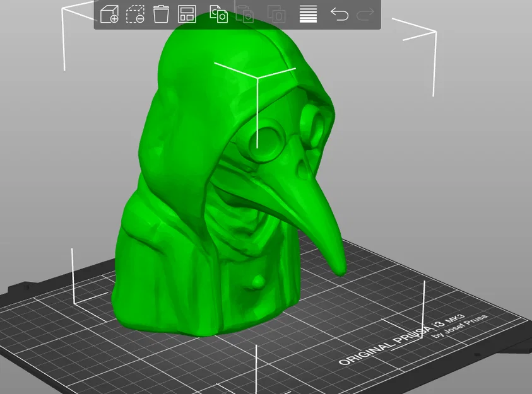Click the Copy icon in toolbar

219,14
